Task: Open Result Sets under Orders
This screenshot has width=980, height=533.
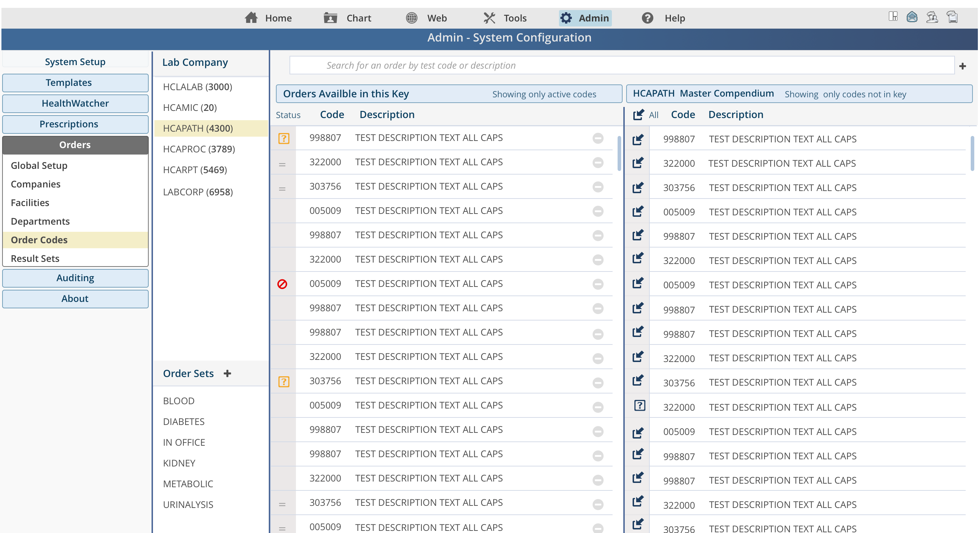Action: (35, 259)
